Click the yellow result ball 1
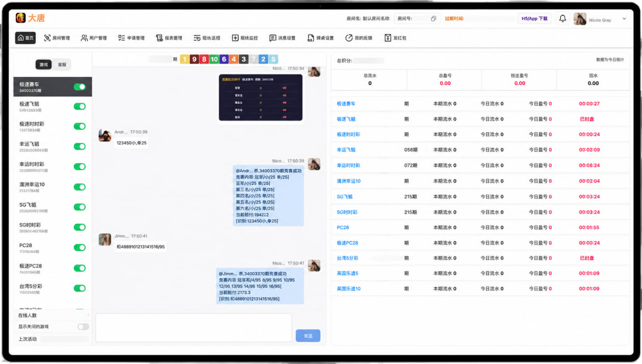 click(x=185, y=59)
